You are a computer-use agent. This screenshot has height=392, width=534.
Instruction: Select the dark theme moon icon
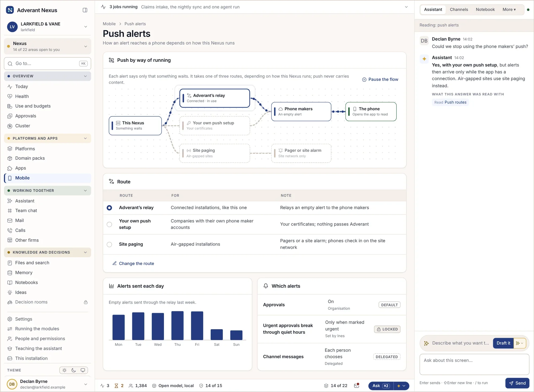point(74,370)
